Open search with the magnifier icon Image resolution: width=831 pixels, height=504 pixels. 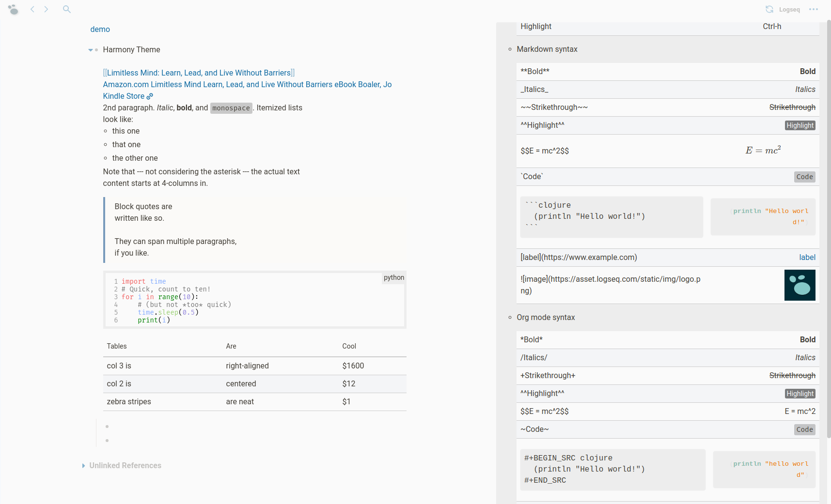point(67,9)
